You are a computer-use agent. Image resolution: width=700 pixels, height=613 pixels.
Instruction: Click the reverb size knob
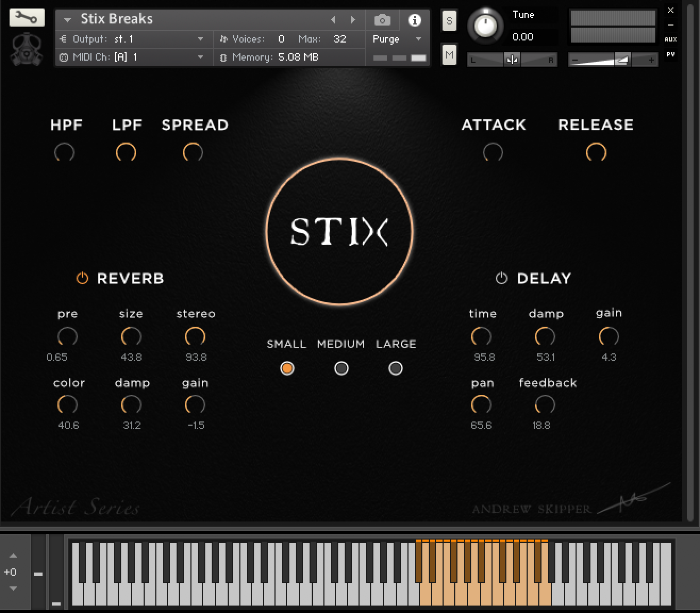pos(131,337)
